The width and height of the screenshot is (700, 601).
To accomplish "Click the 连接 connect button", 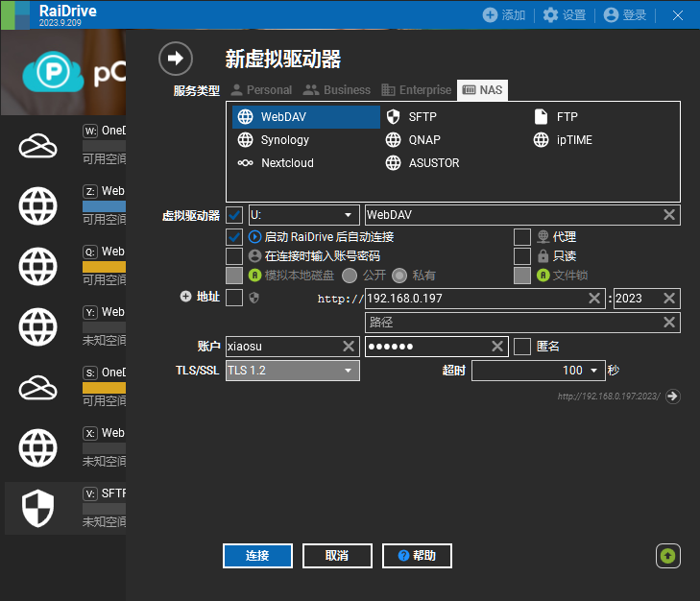I will 256,556.
